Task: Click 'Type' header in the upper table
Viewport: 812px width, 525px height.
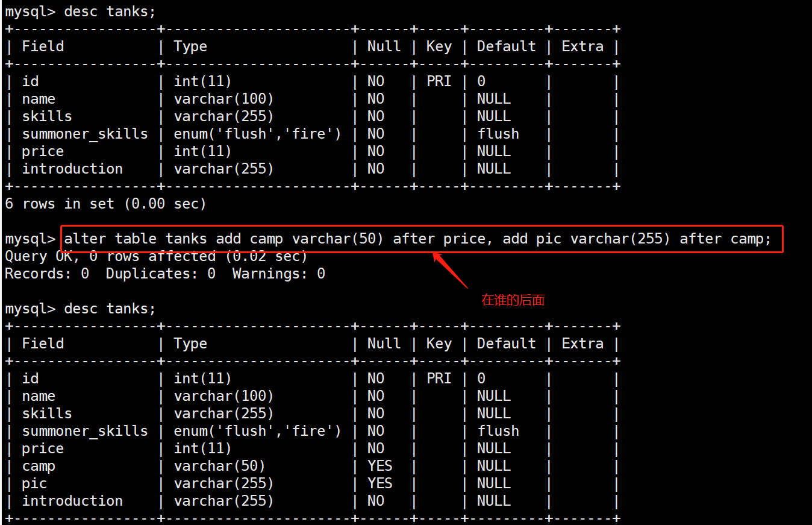Action: 190,47
